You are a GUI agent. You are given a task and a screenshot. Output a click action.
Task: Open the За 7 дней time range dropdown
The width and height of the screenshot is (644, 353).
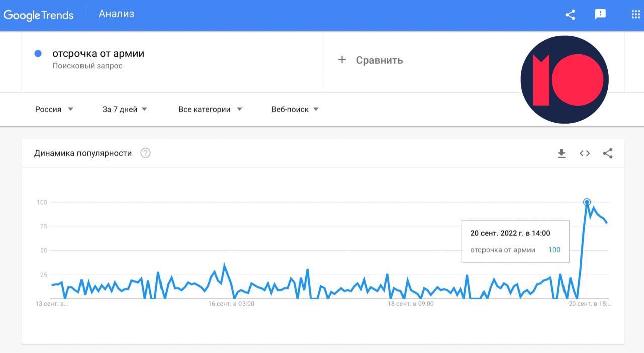[125, 109]
